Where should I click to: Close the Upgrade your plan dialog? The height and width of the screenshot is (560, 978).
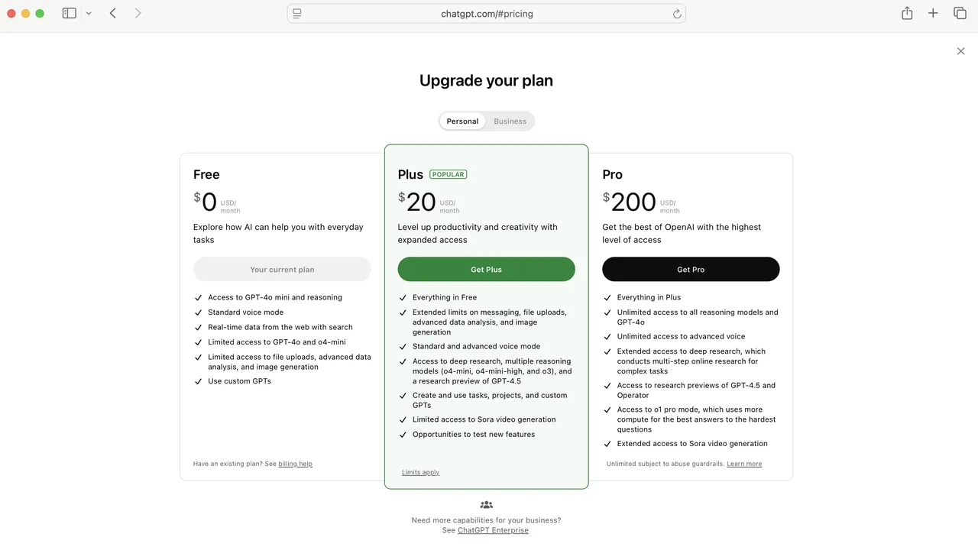pos(960,51)
